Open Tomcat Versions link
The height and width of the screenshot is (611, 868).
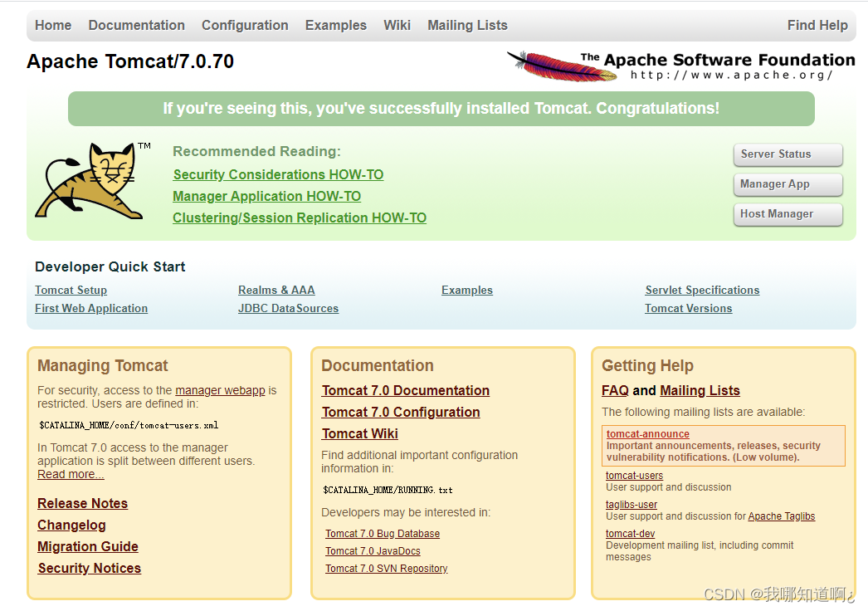pos(688,309)
